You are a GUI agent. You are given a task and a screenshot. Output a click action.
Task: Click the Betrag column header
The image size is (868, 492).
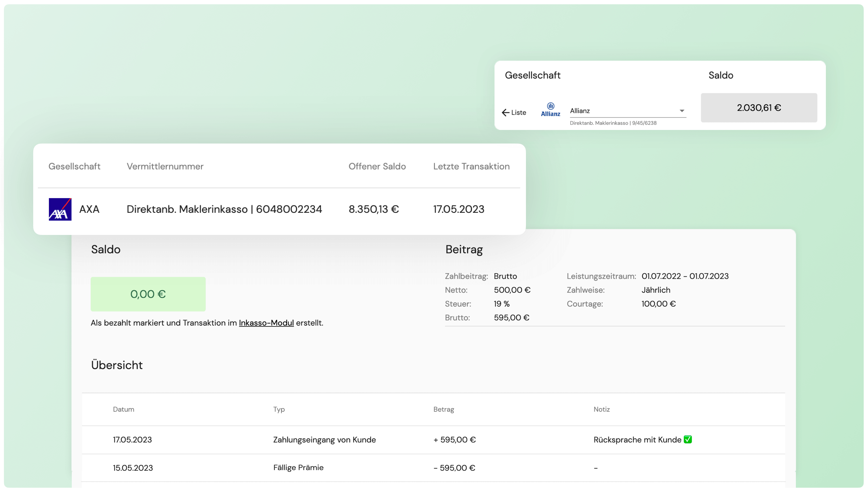coord(443,410)
